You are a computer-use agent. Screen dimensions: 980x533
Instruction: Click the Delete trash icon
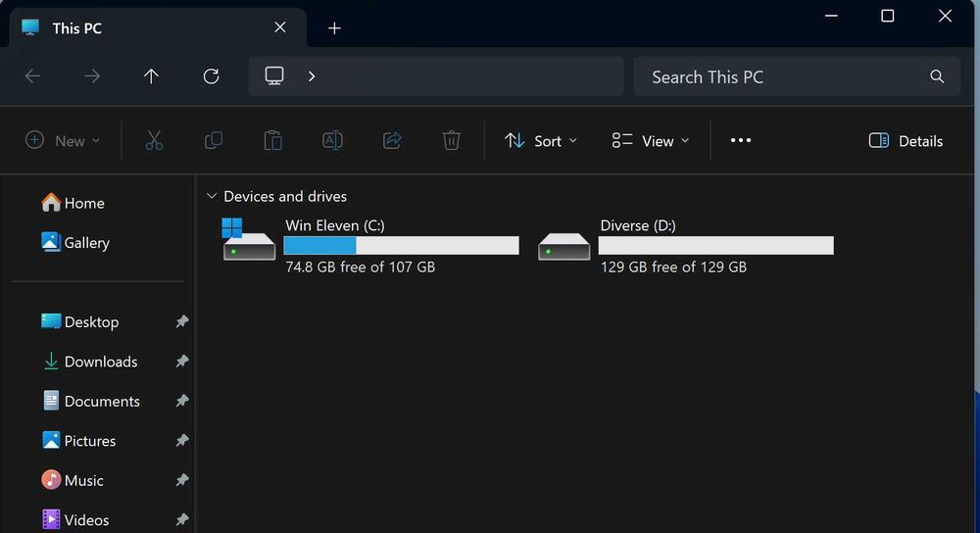pyautogui.click(x=451, y=140)
